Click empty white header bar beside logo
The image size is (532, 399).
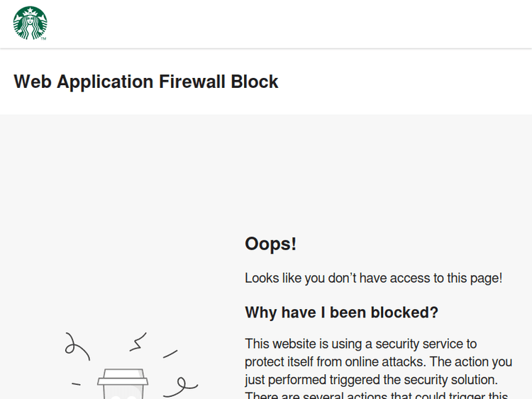pyautogui.click(x=284, y=24)
